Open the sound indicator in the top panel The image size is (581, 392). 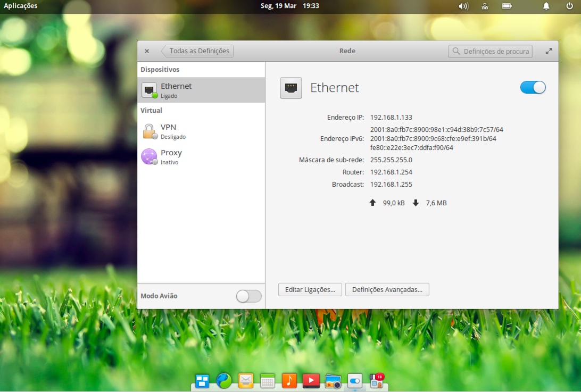click(x=463, y=6)
